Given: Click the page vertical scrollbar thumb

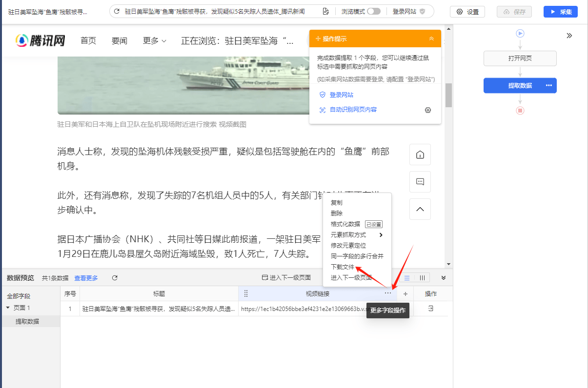Looking at the screenshot, I should (448, 95).
